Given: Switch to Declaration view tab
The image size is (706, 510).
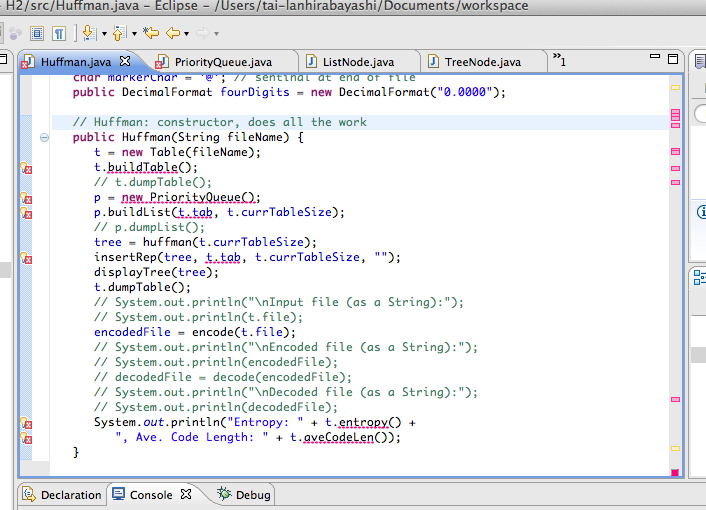Looking at the screenshot, I should (62, 495).
